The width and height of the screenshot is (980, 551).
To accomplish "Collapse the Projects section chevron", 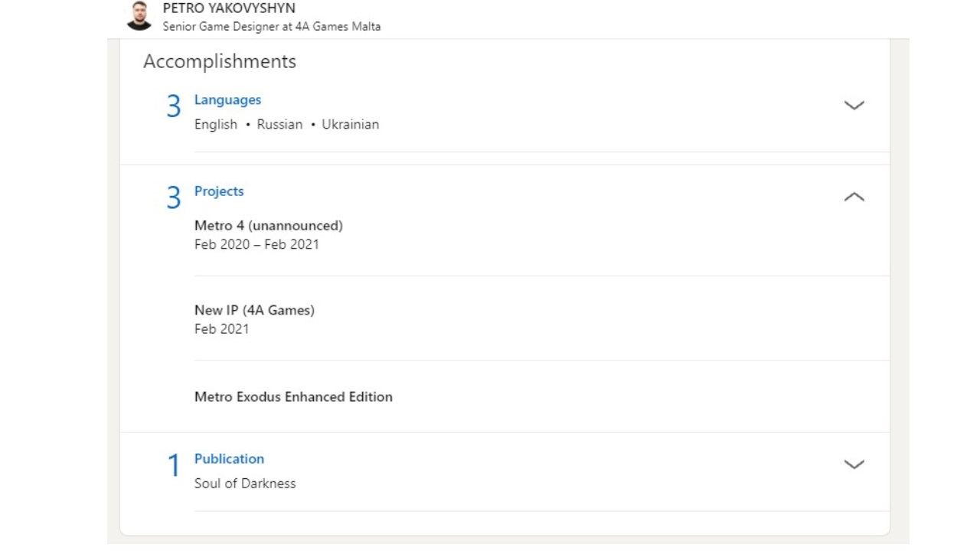I will pyautogui.click(x=854, y=197).
